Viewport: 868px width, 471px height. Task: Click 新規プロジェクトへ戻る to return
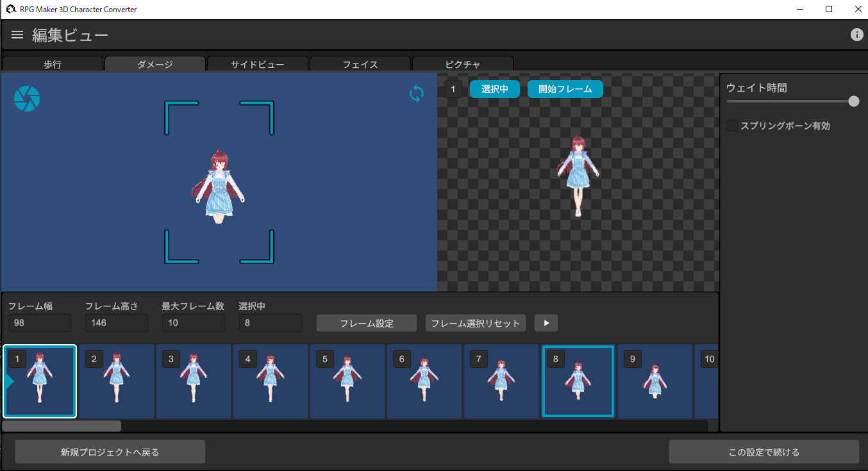coord(109,451)
